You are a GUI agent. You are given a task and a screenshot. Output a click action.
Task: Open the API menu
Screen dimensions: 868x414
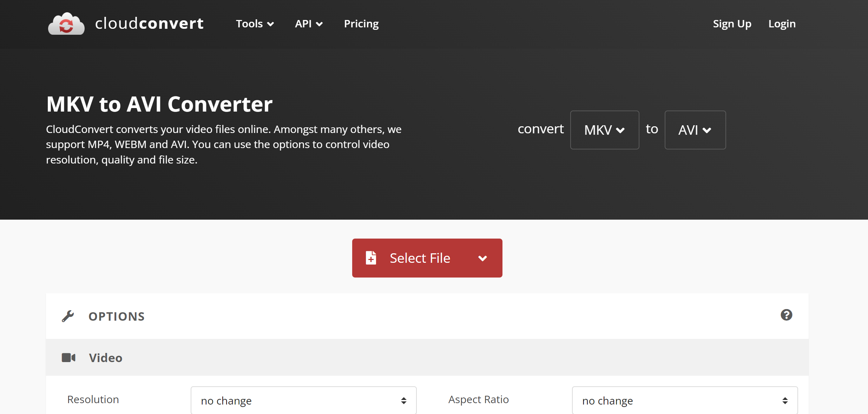[x=309, y=24]
